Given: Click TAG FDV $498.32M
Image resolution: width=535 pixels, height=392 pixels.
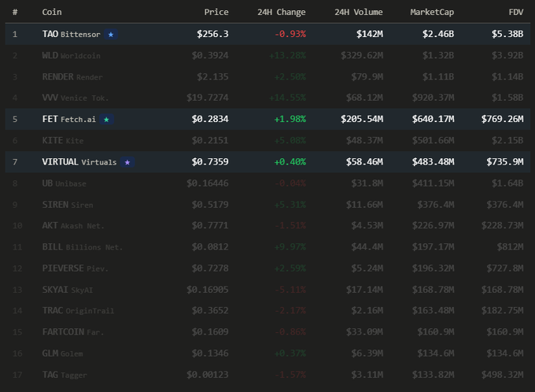Looking at the screenshot, I should [502, 375].
